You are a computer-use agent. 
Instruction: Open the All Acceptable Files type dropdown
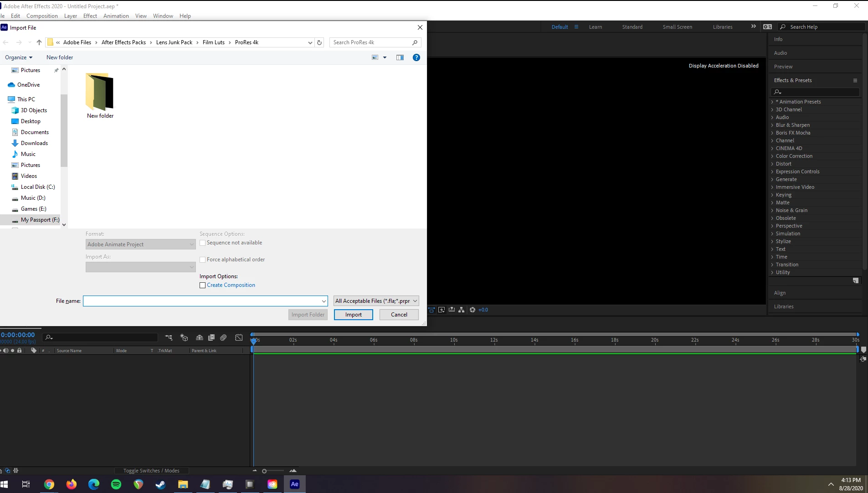point(376,301)
